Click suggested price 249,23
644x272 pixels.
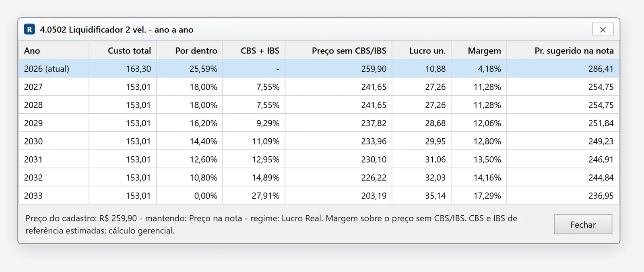pyautogui.click(x=601, y=141)
